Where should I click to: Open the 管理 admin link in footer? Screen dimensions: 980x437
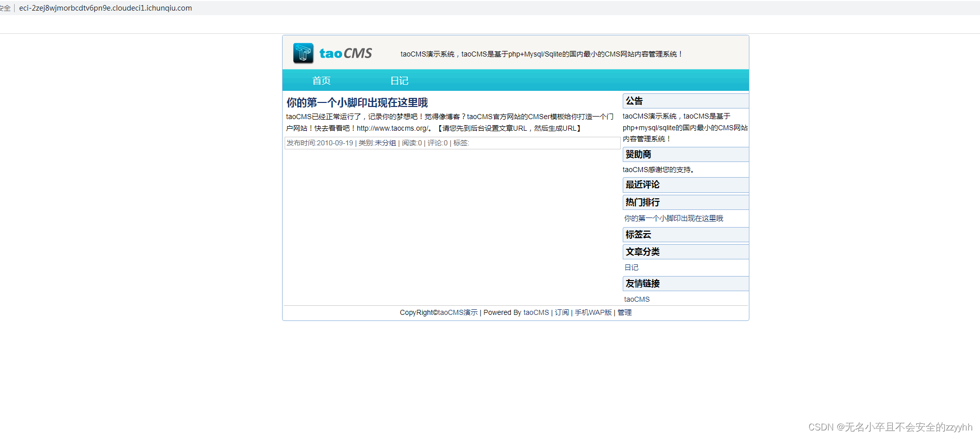(625, 313)
